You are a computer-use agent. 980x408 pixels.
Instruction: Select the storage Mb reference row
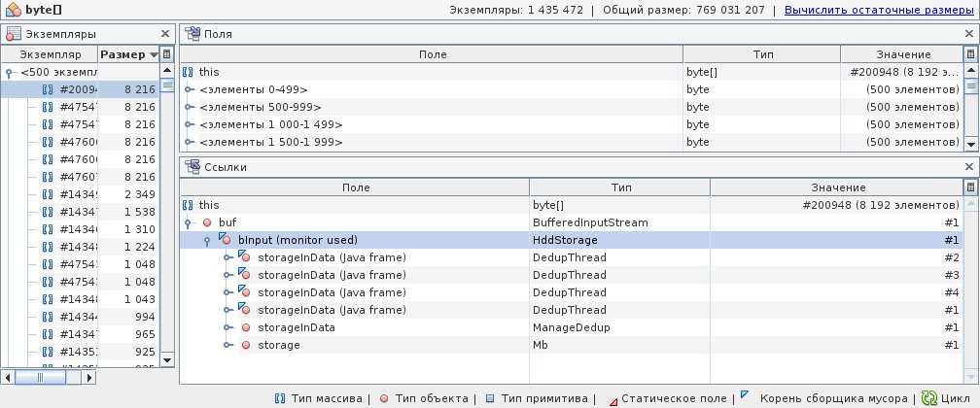click(x=583, y=345)
